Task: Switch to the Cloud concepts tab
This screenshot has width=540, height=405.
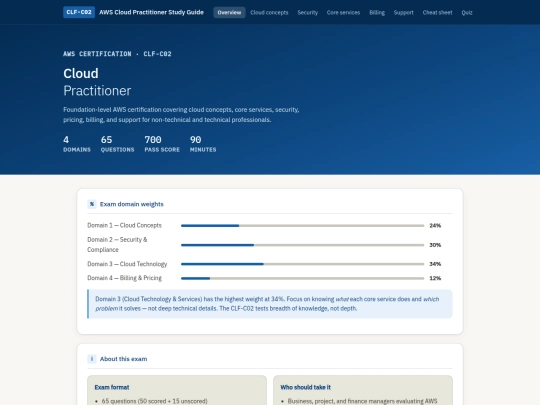Action: click(269, 12)
